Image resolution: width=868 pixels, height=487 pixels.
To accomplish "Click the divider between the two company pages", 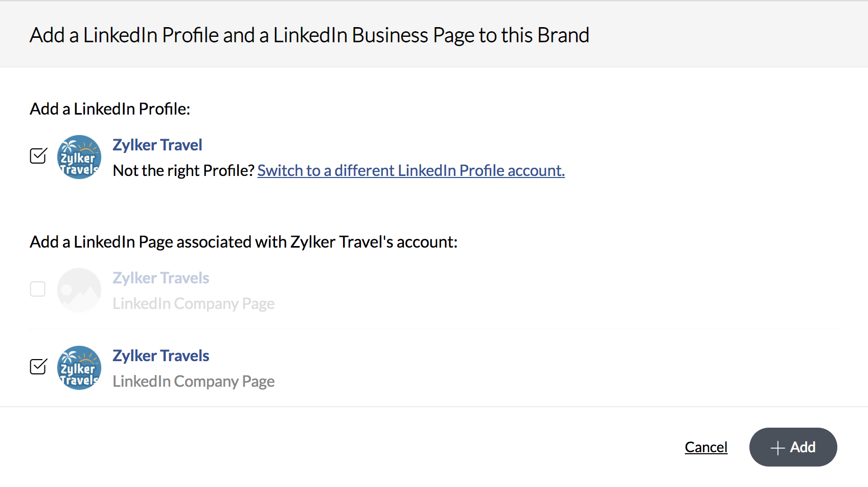I will point(433,329).
